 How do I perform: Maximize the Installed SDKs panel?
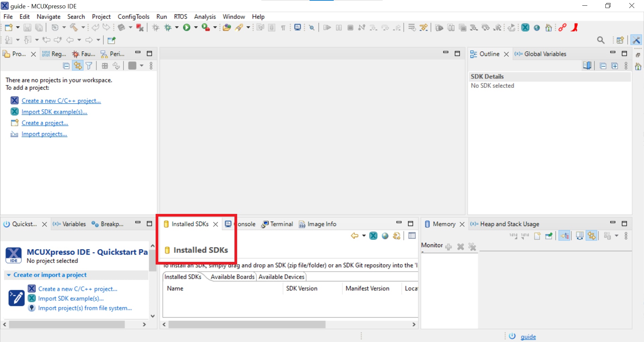coord(410,224)
